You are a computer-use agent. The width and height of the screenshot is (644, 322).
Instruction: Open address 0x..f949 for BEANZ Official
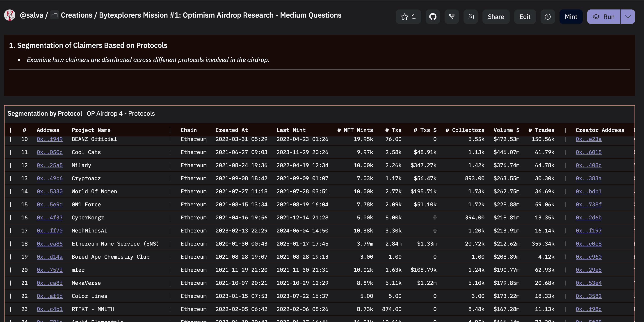(50, 139)
